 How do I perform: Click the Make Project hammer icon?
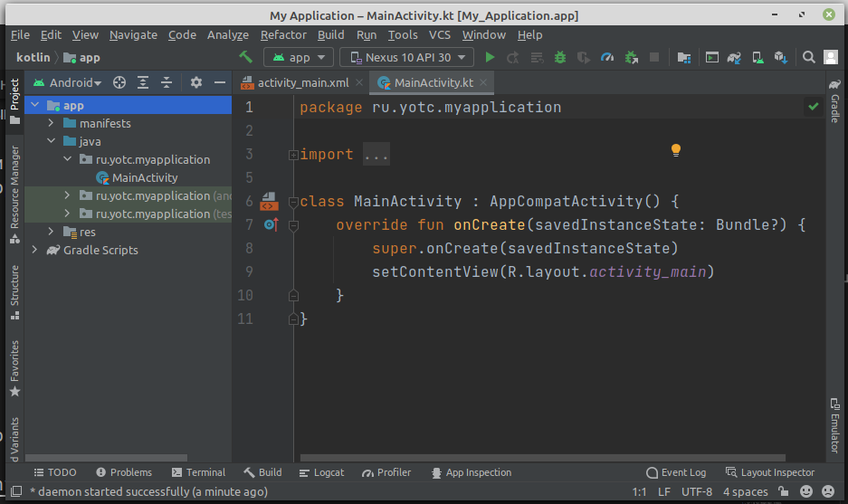tap(245, 57)
